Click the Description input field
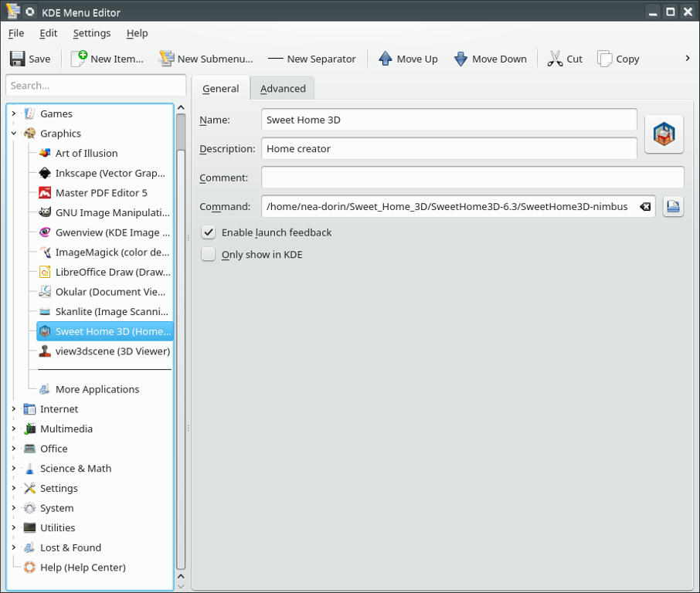Image resolution: width=700 pixels, height=593 pixels. [x=449, y=148]
